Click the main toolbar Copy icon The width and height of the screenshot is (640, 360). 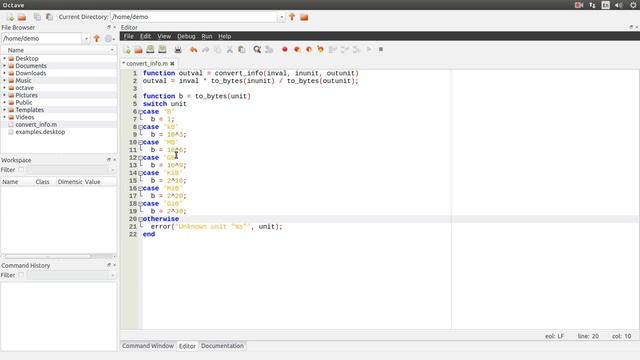click(x=37, y=17)
